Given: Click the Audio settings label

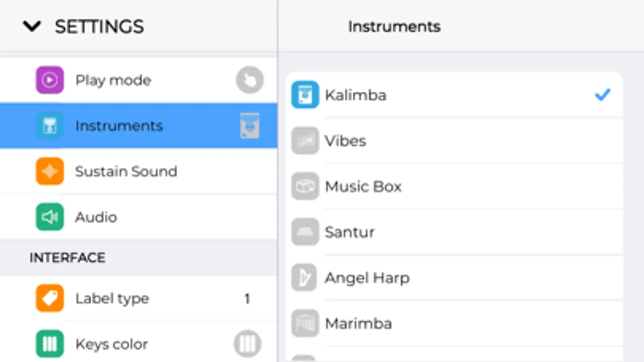Looking at the screenshot, I should (x=96, y=217).
